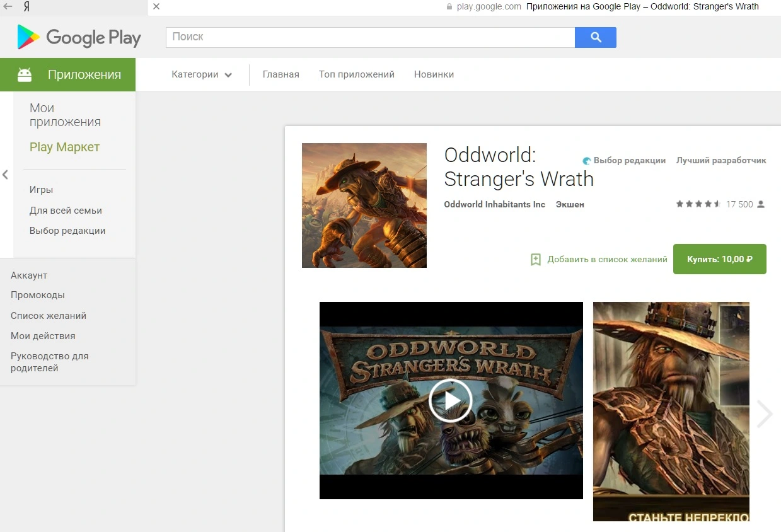The image size is (781, 532).
Task: Click the Выбор редакции badge icon
Action: coord(587,161)
